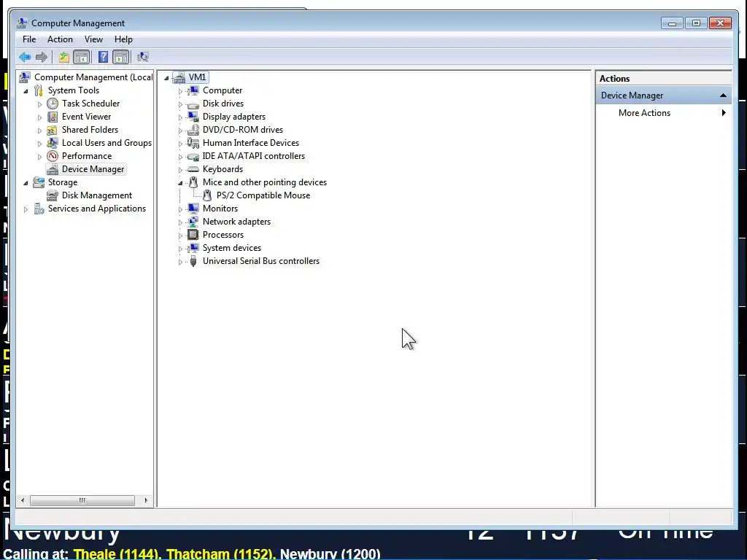747x560 pixels.
Task: Expand the System devices arrow
Action: (x=180, y=249)
